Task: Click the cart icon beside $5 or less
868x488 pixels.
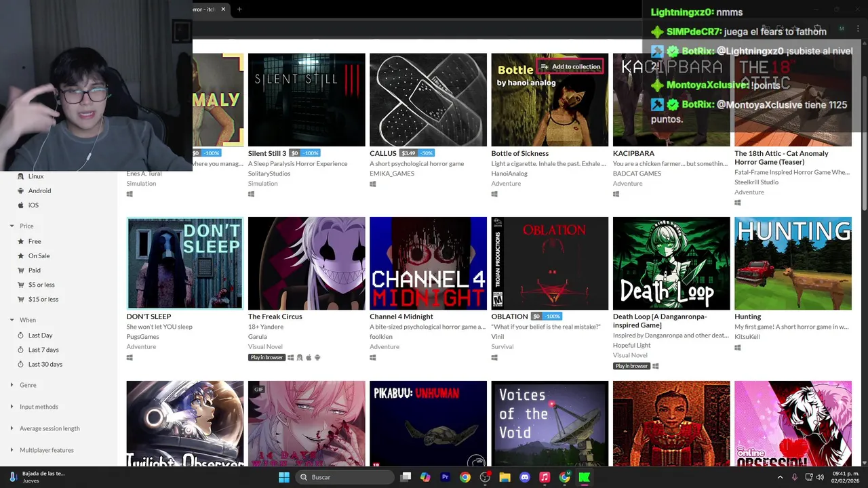Action: (20, 285)
